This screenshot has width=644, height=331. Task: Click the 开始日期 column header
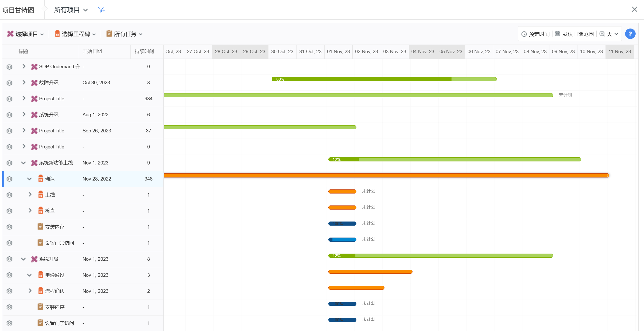coord(92,51)
